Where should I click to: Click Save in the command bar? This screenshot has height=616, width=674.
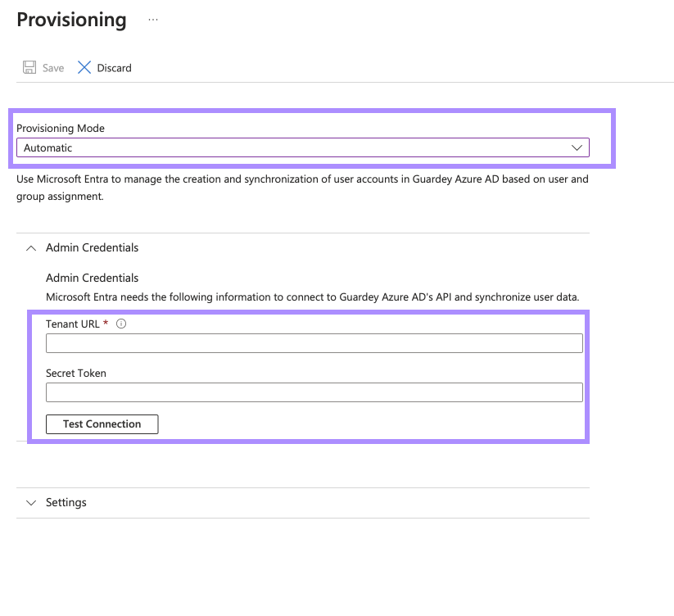point(43,67)
